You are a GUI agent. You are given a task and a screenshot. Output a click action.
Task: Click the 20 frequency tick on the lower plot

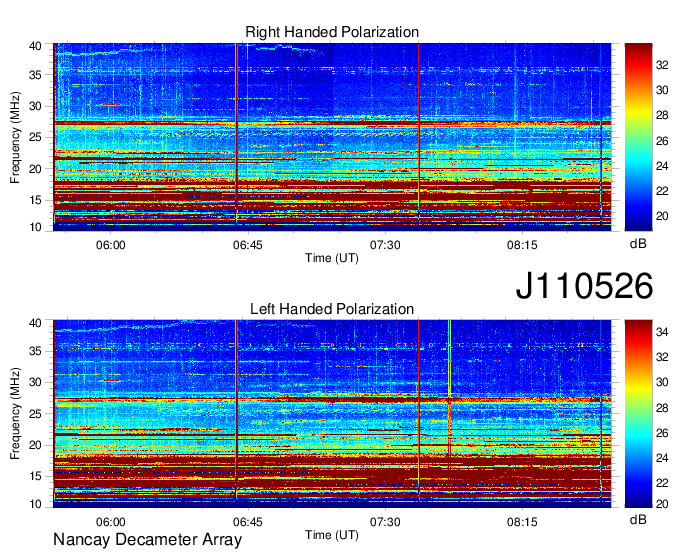pos(35,445)
